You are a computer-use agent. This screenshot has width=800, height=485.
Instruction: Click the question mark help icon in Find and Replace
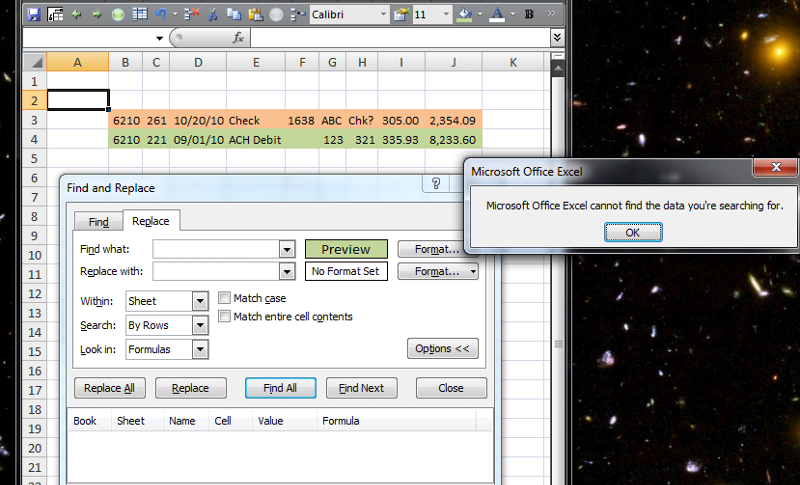436,184
